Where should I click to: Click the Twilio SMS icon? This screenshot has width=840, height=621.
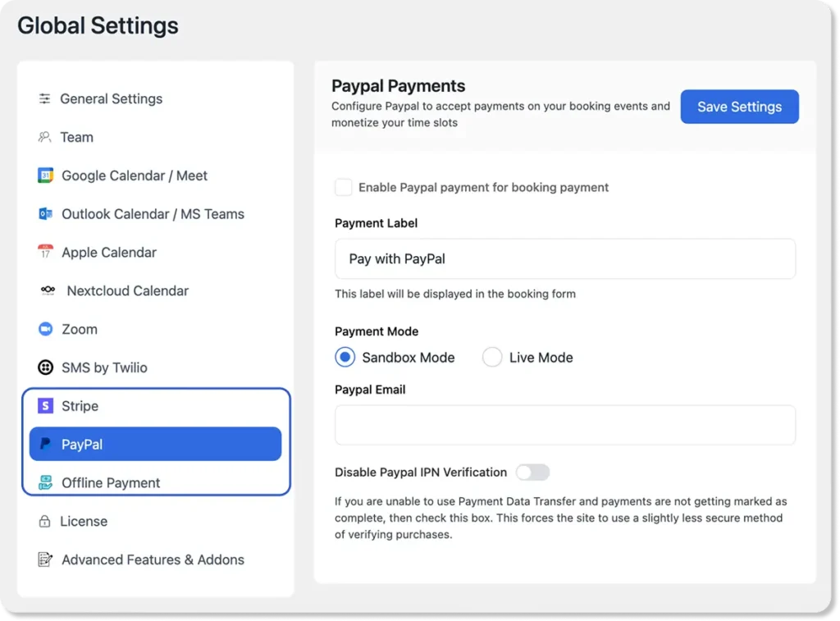[46, 368]
